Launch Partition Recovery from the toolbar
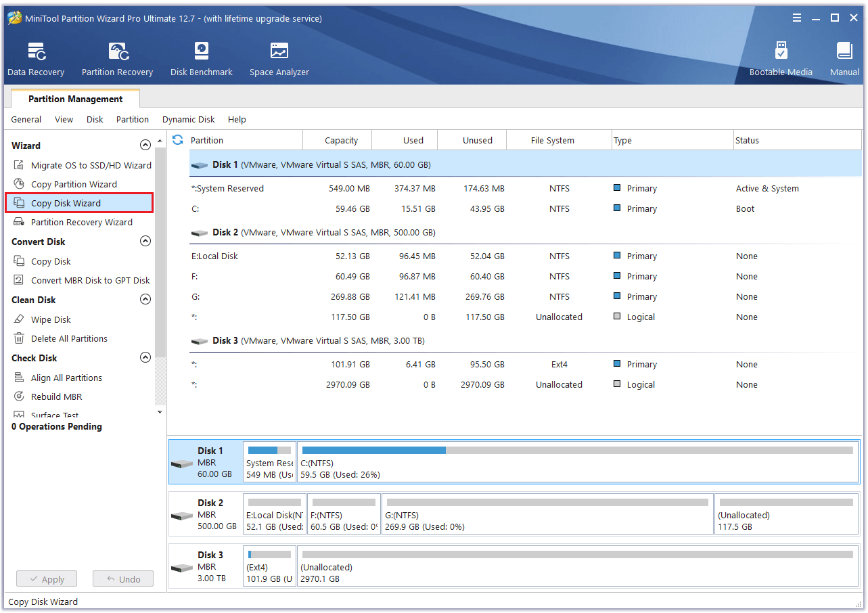 (117, 59)
